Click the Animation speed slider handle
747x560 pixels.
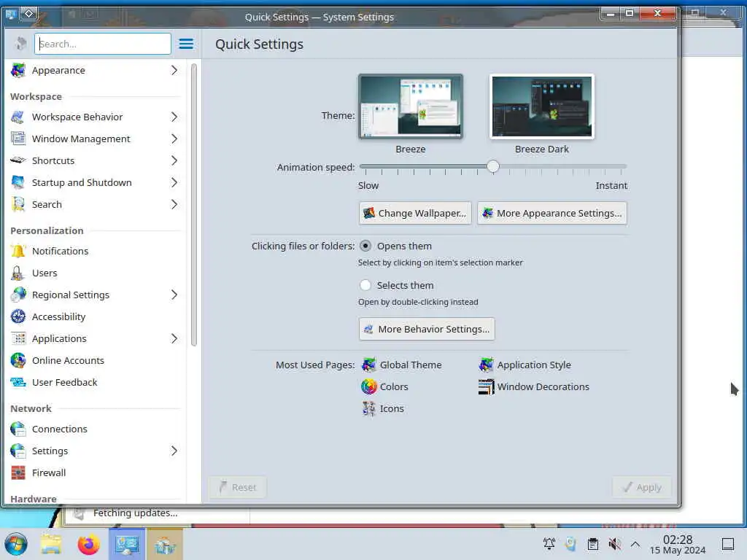point(493,167)
